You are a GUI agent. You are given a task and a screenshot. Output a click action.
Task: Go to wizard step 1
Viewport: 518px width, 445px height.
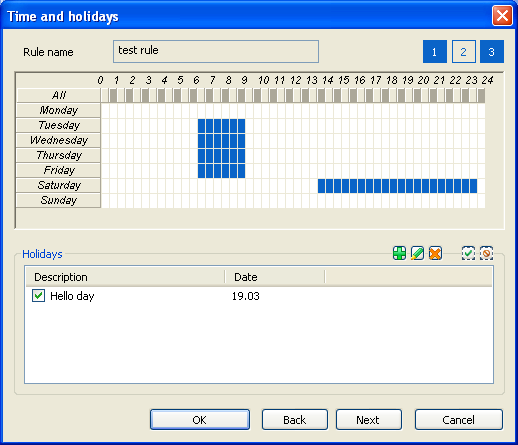(435, 52)
